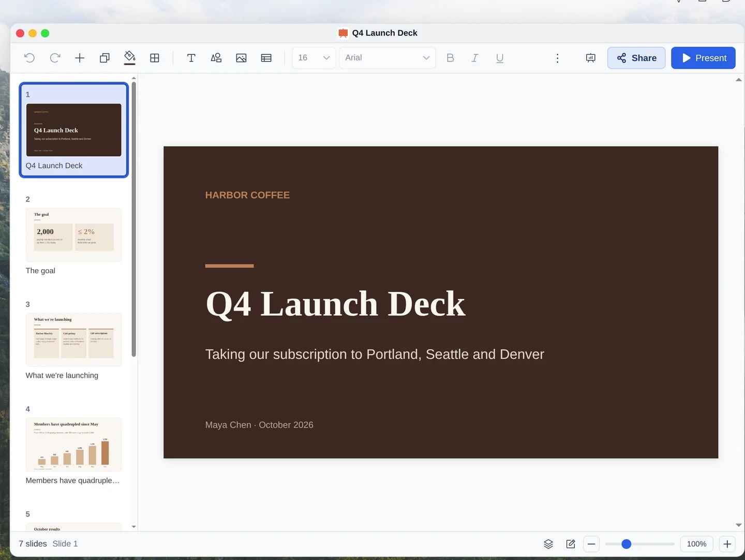Zoom in with the plus button
The image size is (745, 560).
click(727, 544)
